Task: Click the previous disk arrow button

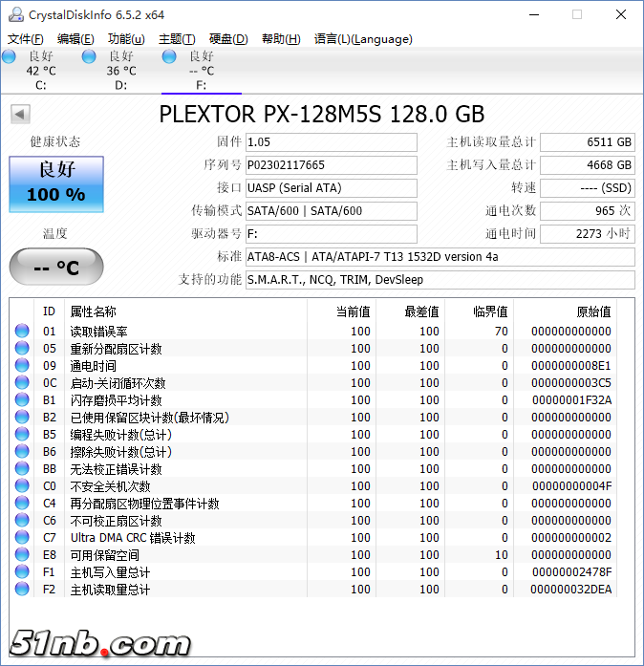Action: pos(20,114)
